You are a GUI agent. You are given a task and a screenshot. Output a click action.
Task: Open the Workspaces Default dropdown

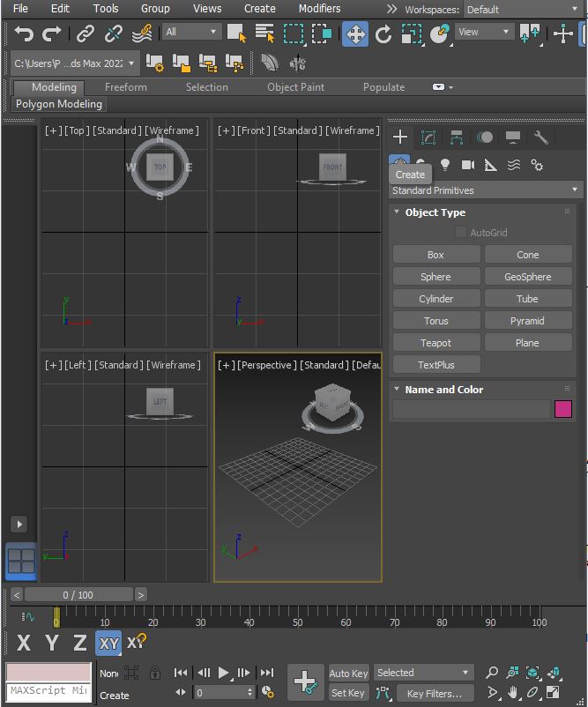(523, 10)
